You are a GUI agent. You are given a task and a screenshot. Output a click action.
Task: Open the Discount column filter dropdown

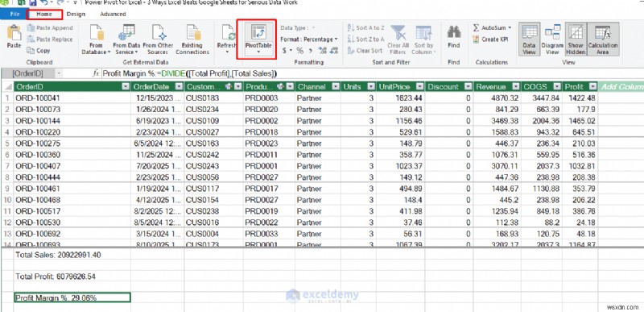(x=468, y=87)
